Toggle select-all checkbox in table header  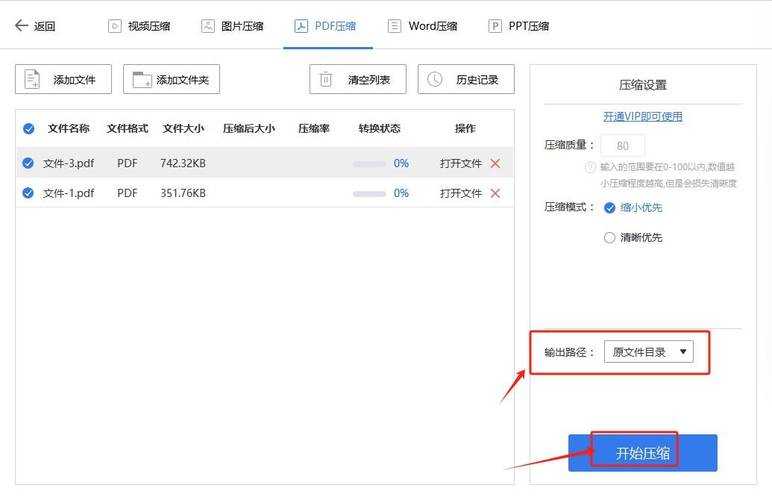click(29, 129)
